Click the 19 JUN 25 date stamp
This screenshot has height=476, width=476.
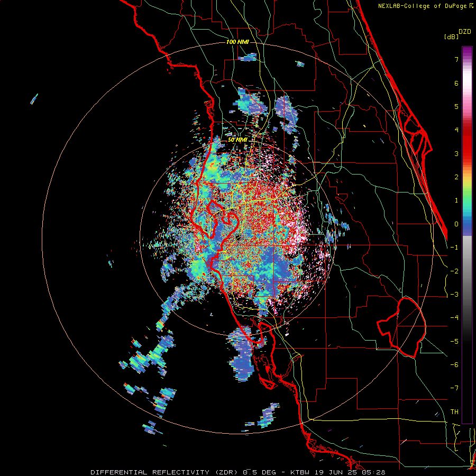pos(337,472)
